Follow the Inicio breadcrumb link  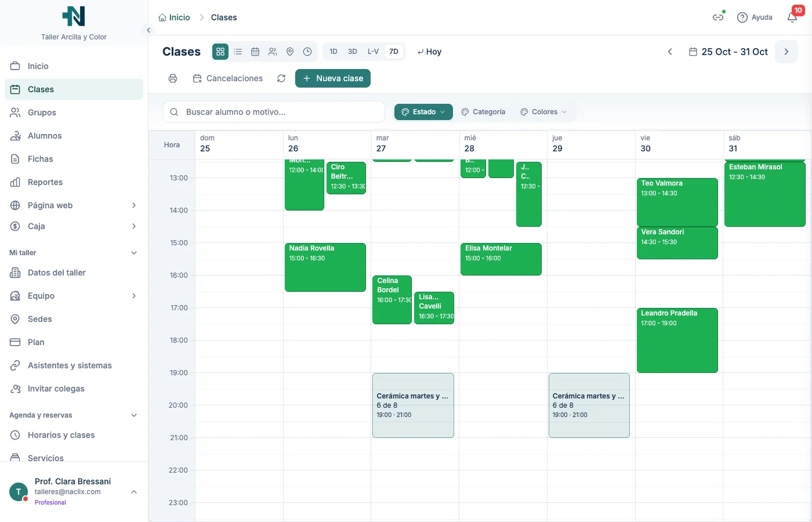pos(174,17)
